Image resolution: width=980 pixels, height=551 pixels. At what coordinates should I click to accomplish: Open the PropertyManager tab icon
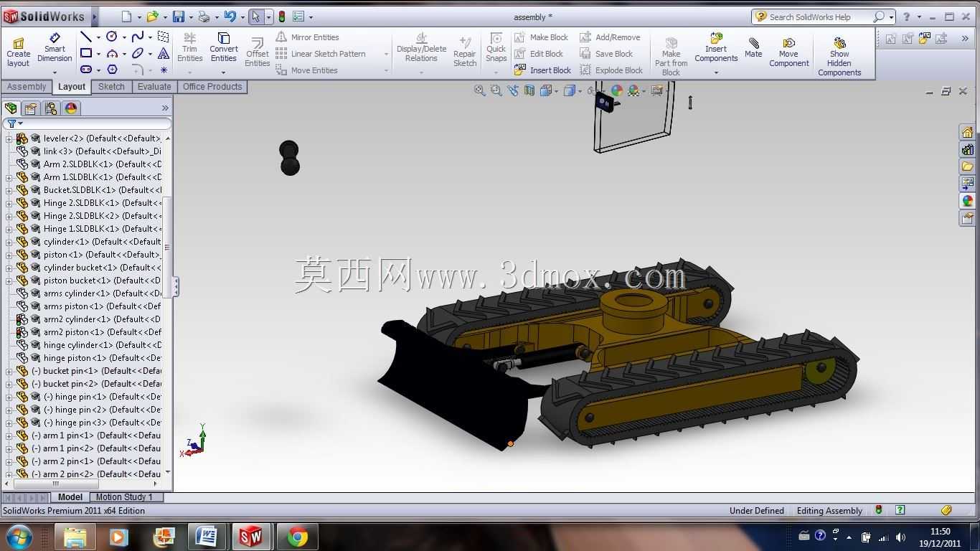(x=30, y=108)
